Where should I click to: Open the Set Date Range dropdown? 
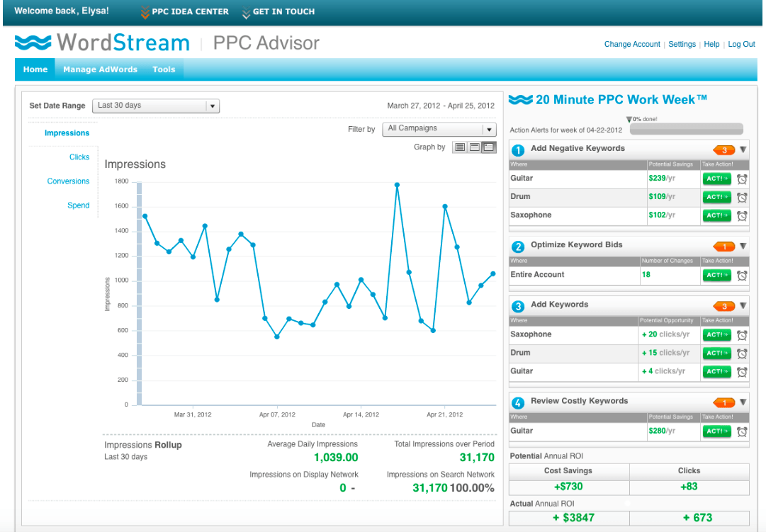(156, 106)
